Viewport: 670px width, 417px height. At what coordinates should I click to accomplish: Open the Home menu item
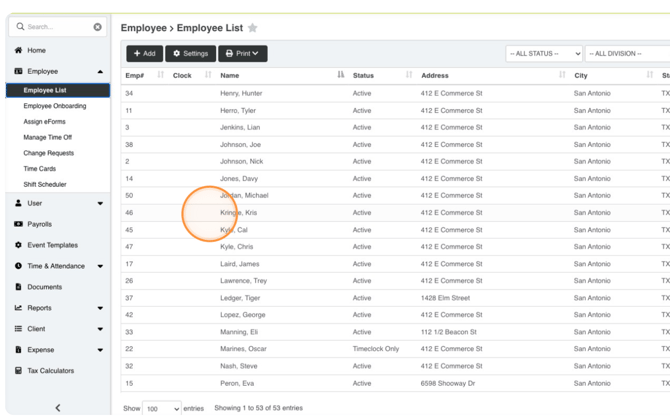(x=36, y=50)
